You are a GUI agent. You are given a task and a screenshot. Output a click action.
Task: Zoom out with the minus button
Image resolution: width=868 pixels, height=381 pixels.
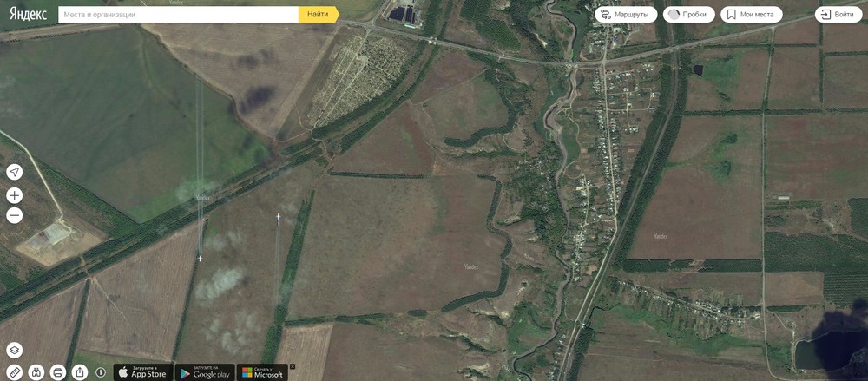tap(15, 215)
